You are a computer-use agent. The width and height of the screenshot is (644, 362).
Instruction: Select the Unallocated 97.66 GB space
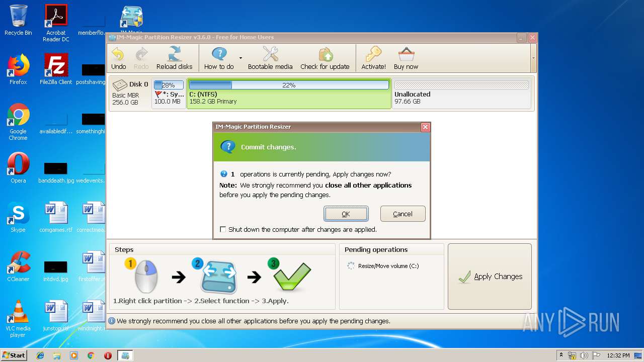click(461, 93)
